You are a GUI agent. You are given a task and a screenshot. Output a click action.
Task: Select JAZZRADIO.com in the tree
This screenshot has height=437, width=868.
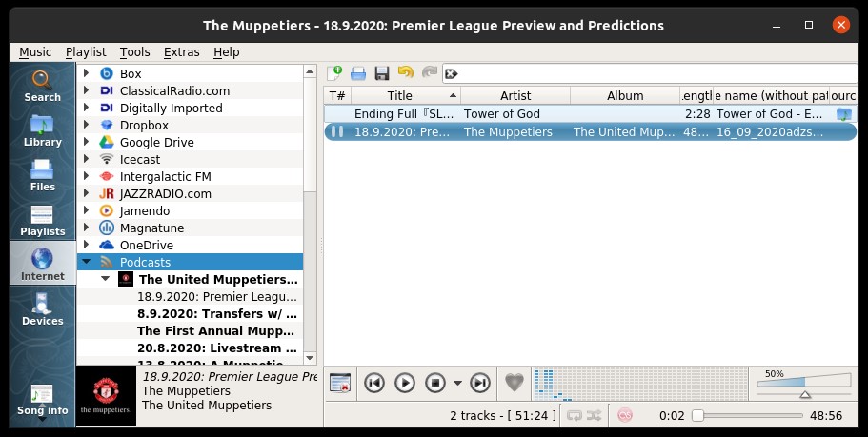click(165, 193)
